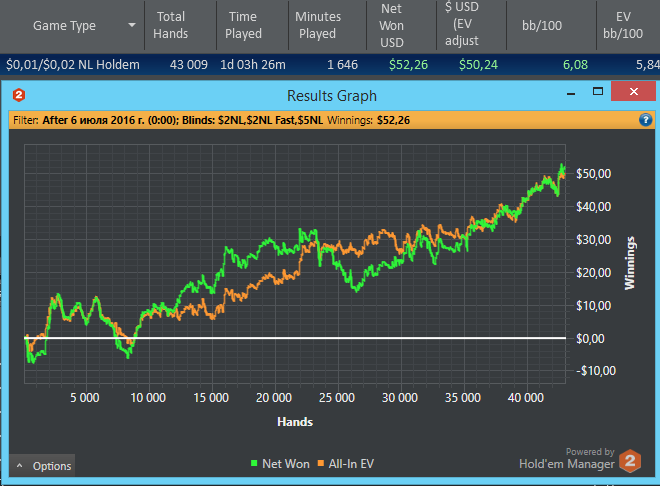Viewport: 660px width, 486px height.
Task: Click the Hands axis title
Action: pyautogui.click(x=295, y=422)
